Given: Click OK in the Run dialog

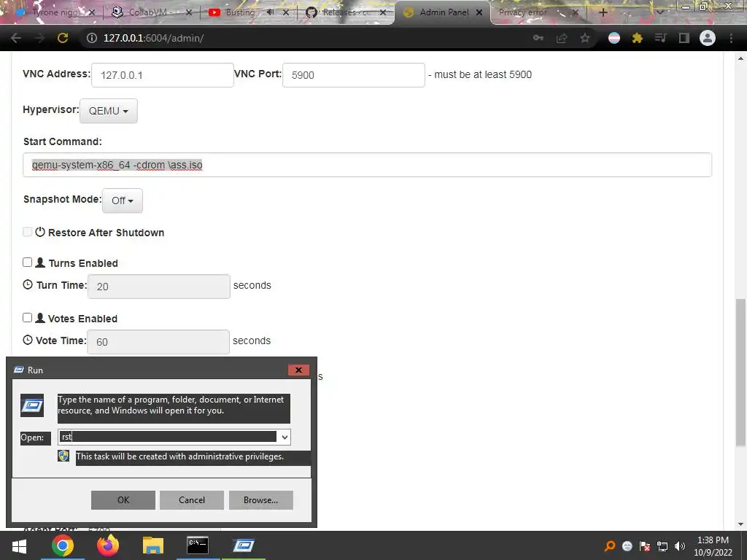Looking at the screenshot, I should (123, 500).
